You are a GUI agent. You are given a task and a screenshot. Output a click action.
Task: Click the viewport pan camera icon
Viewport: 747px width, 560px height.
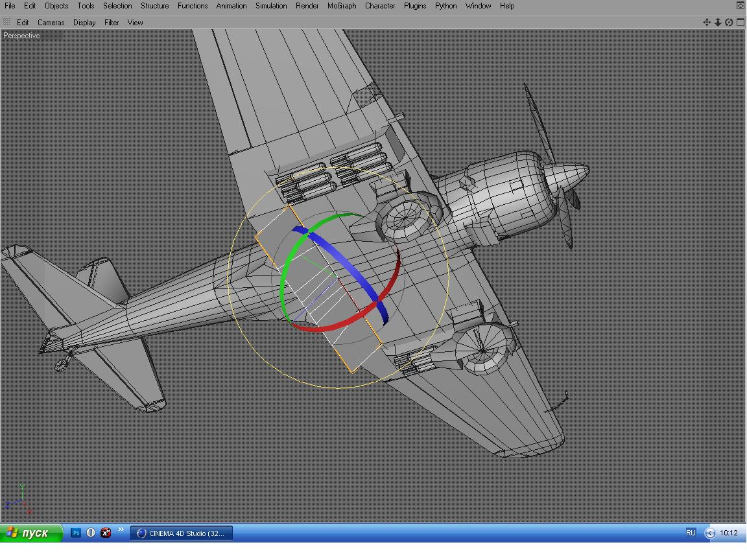pyautogui.click(x=707, y=23)
